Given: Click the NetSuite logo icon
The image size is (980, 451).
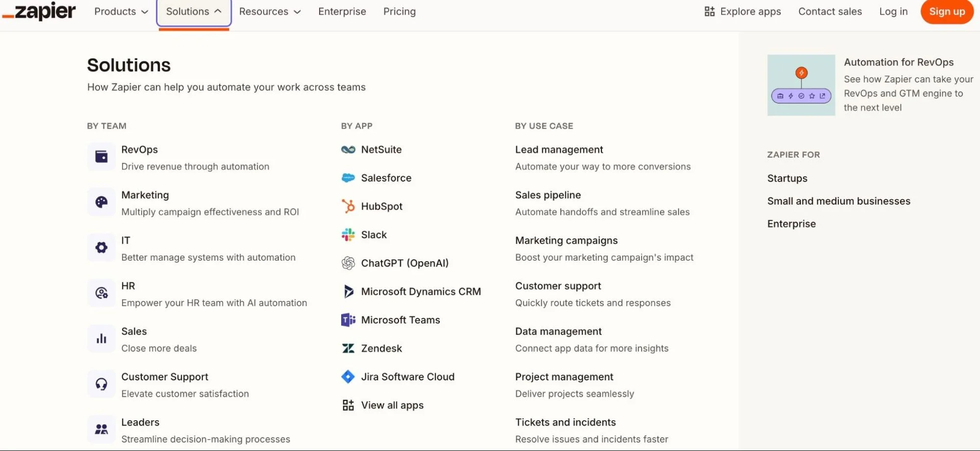Looking at the screenshot, I should click(348, 150).
